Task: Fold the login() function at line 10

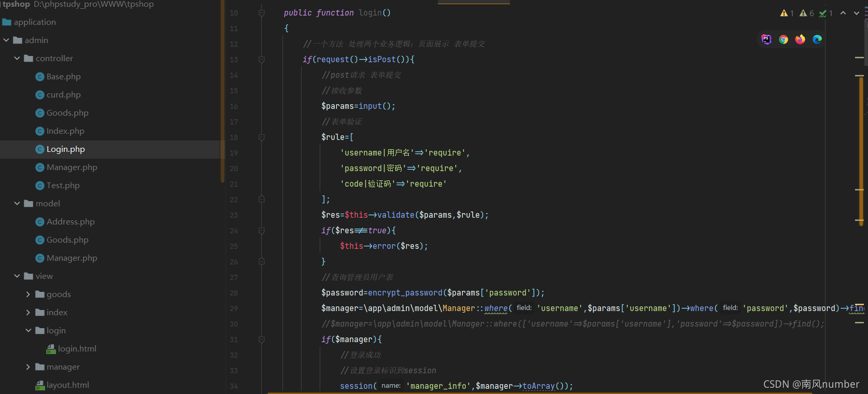Action: 262,13
